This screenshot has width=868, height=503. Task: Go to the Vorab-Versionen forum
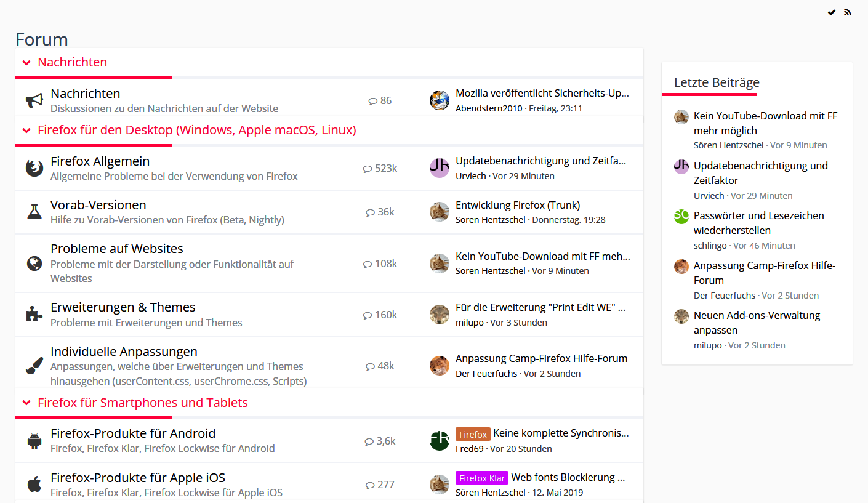(98, 205)
